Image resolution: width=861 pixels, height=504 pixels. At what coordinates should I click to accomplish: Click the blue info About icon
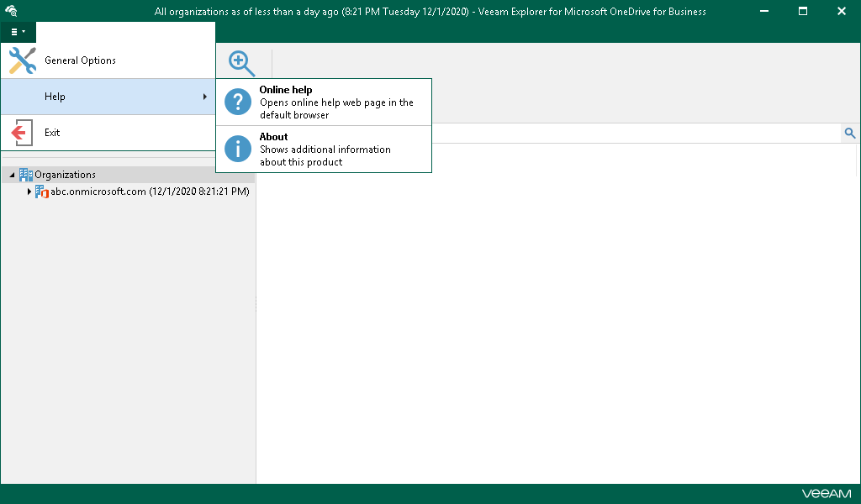tap(238, 150)
